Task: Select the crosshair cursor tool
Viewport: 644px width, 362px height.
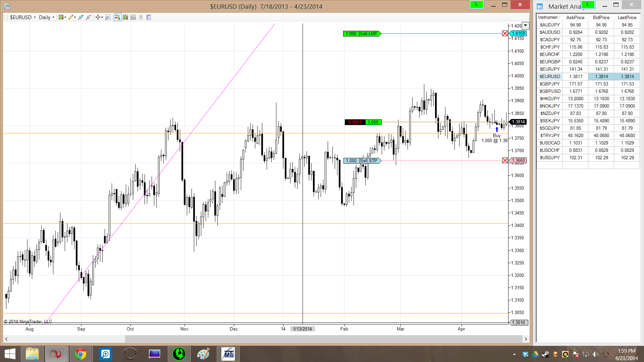Action: tap(98, 17)
